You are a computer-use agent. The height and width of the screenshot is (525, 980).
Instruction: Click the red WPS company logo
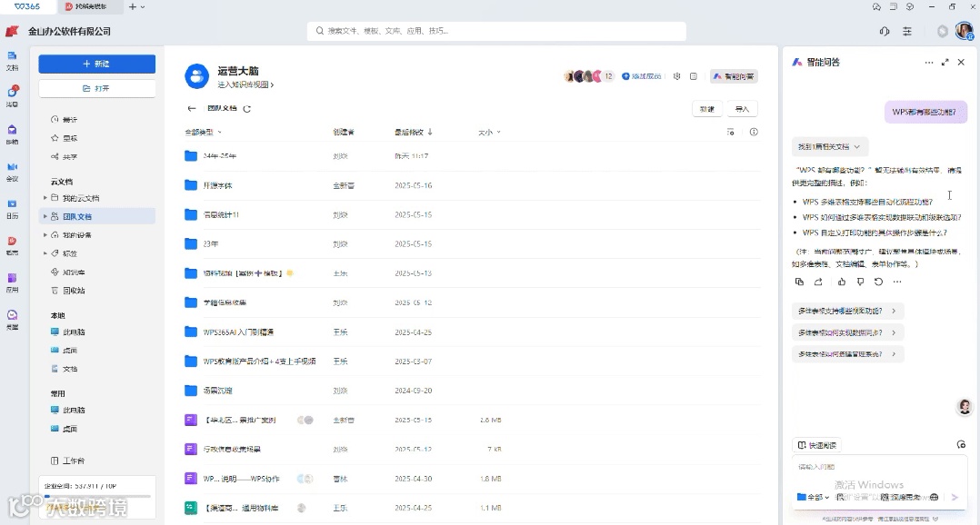coord(12,31)
